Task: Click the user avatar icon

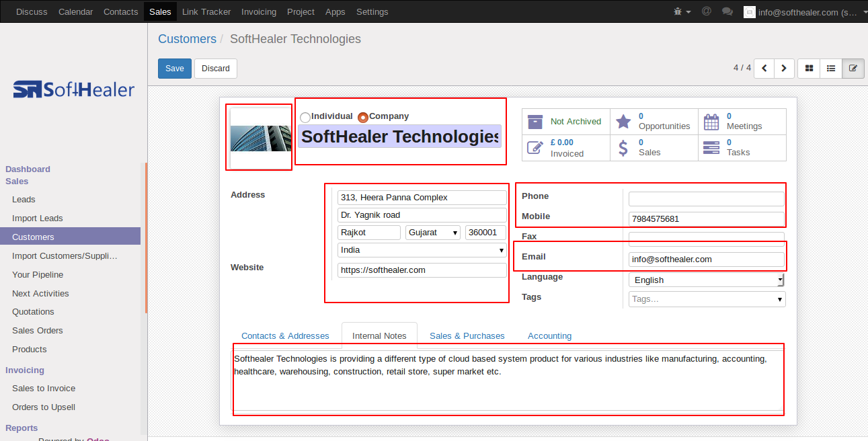Action: point(749,12)
